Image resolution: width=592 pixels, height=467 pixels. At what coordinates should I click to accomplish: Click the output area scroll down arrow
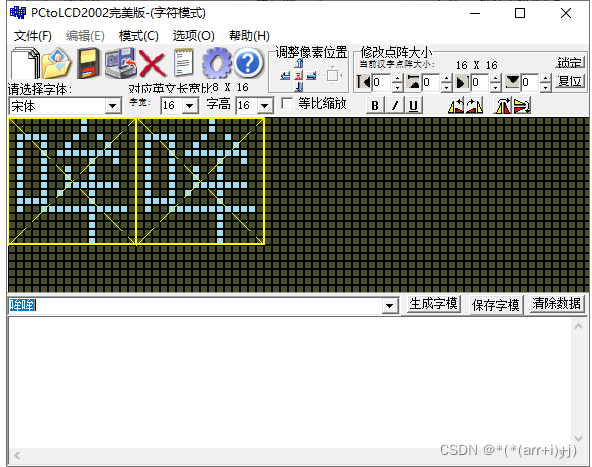578,439
